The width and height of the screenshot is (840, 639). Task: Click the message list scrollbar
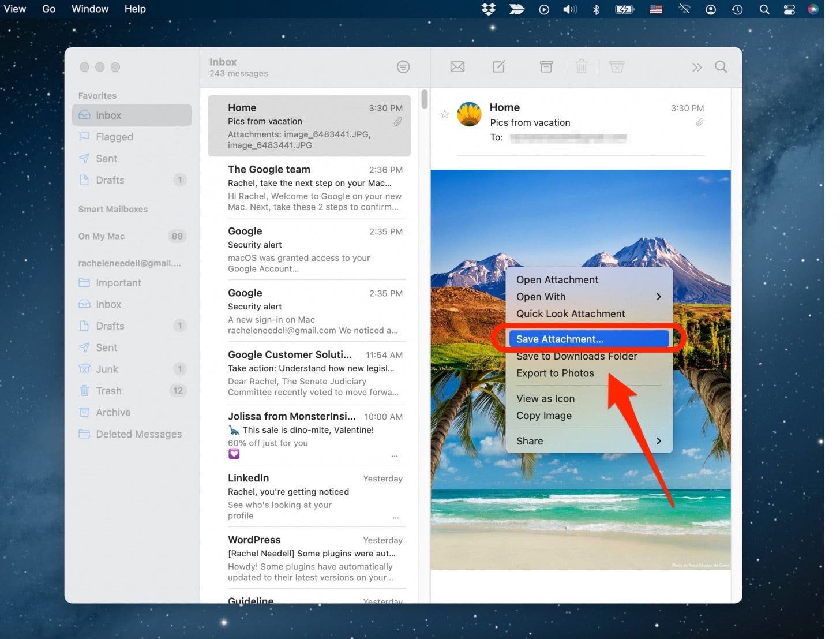(x=425, y=99)
